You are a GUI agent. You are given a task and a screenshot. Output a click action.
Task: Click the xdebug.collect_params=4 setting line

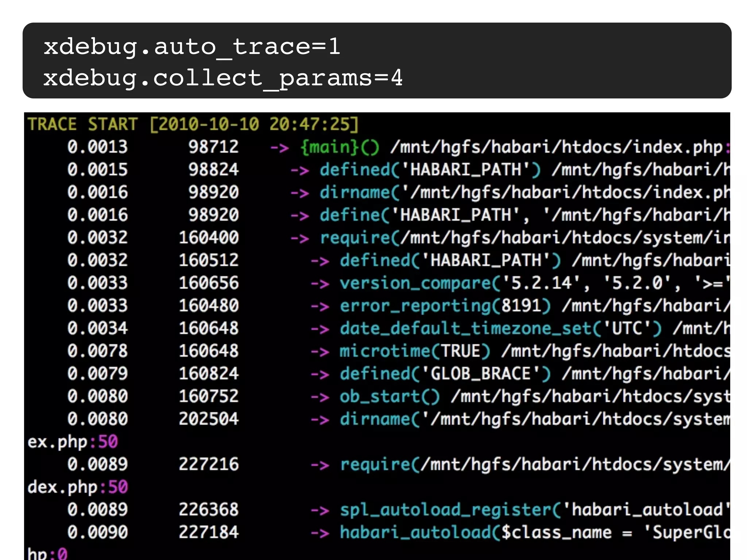point(223,78)
